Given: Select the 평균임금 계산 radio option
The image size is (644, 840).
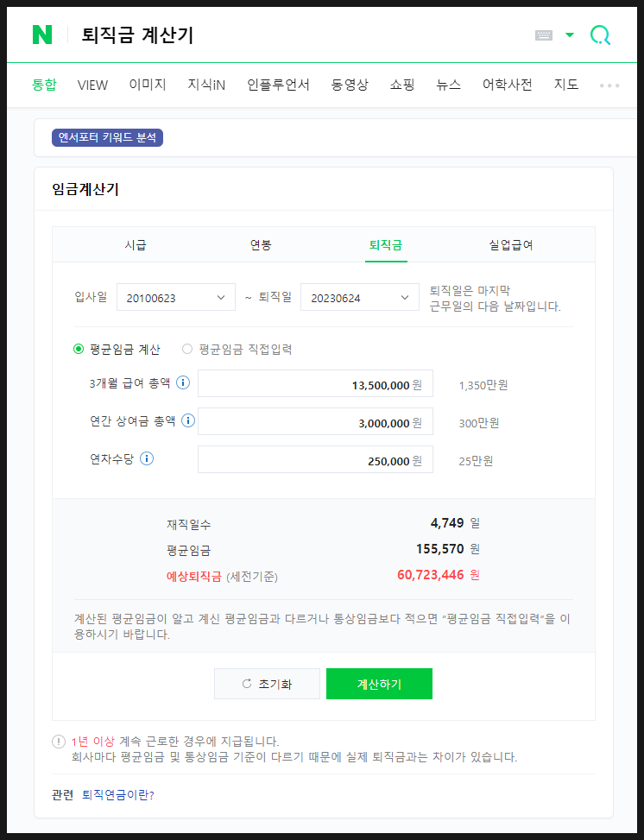Looking at the screenshot, I should (x=79, y=350).
